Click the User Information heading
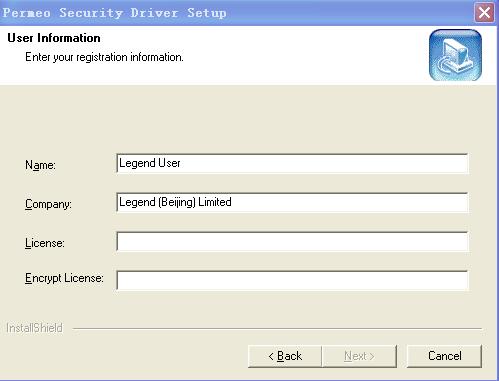The image size is (499, 381). [54, 38]
